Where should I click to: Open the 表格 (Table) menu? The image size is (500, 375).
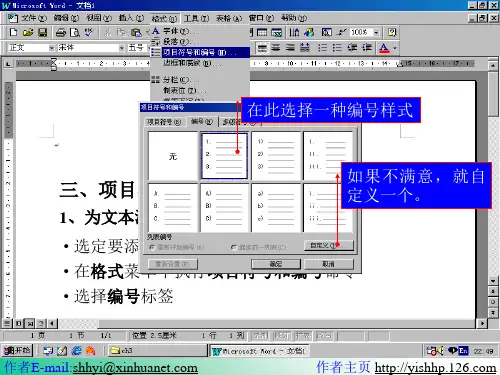(229, 18)
